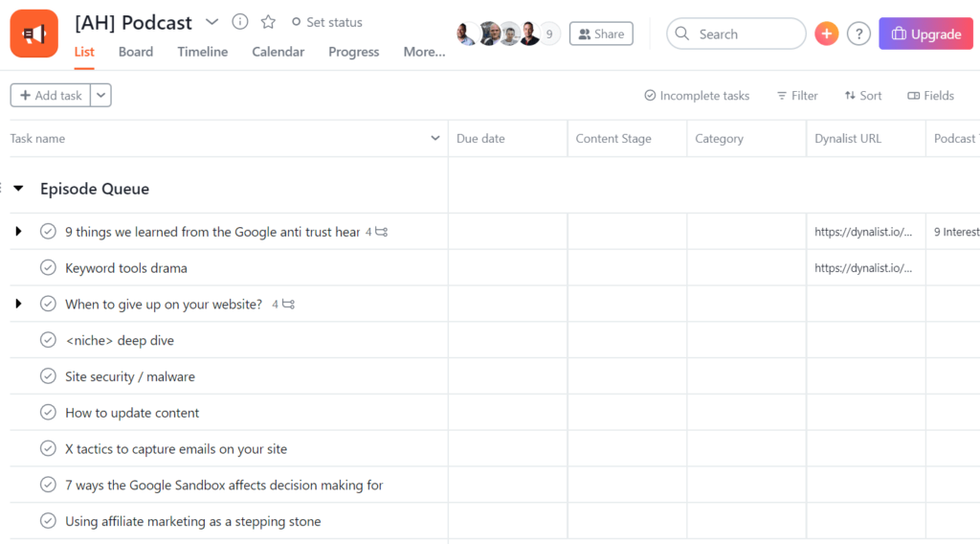The image size is (980, 544).
Task: Click Set status
Action: click(327, 23)
